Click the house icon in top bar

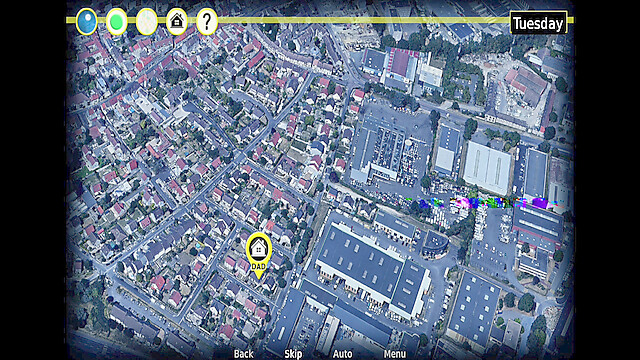[x=177, y=22]
